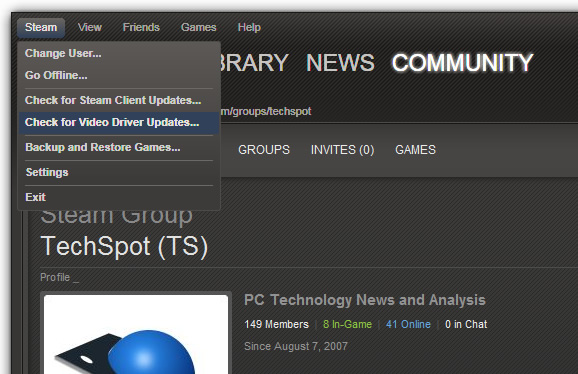Click Check for Steam Client Updates...
Screen dimensions: 578x374
click(x=119, y=100)
